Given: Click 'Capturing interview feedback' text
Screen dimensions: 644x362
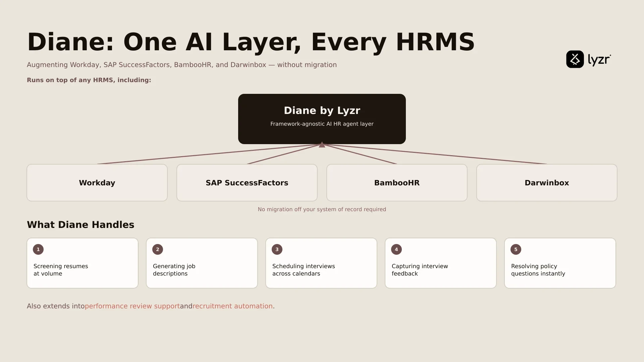Looking at the screenshot, I should 420,270.
